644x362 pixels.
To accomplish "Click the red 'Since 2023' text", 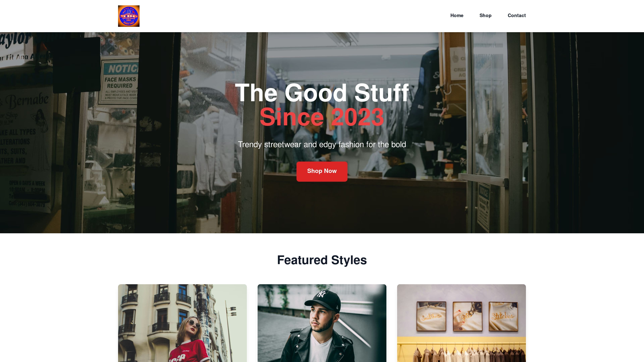I will point(322,117).
